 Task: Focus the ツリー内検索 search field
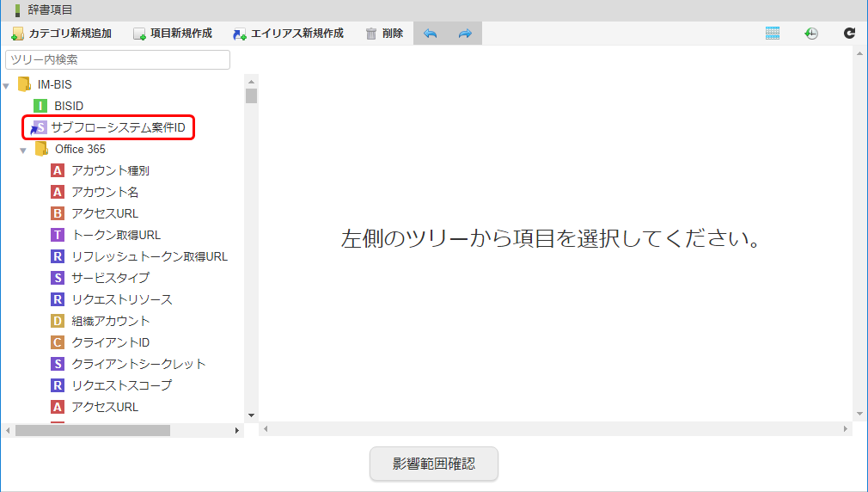pyautogui.click(x=118, y=60)
